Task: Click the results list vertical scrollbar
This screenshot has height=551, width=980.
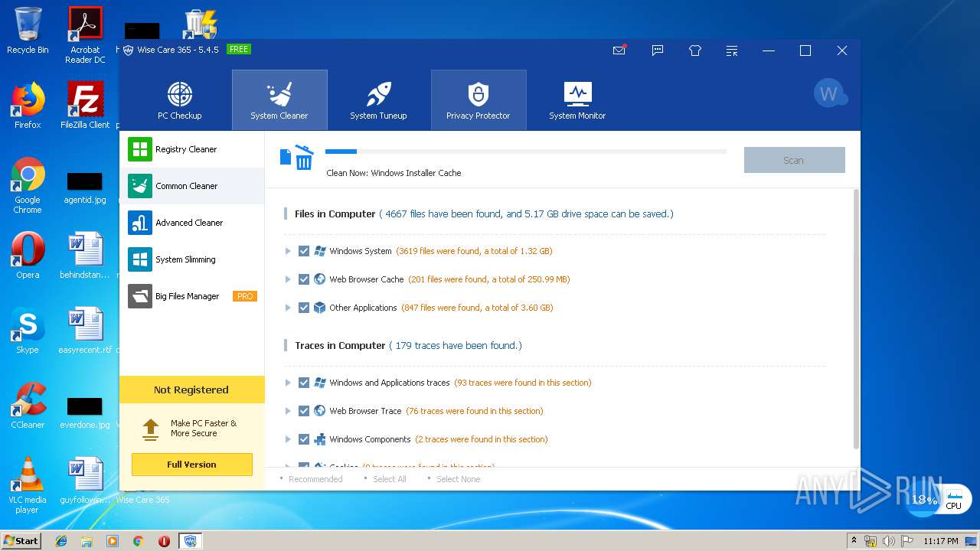Action: 856,319
